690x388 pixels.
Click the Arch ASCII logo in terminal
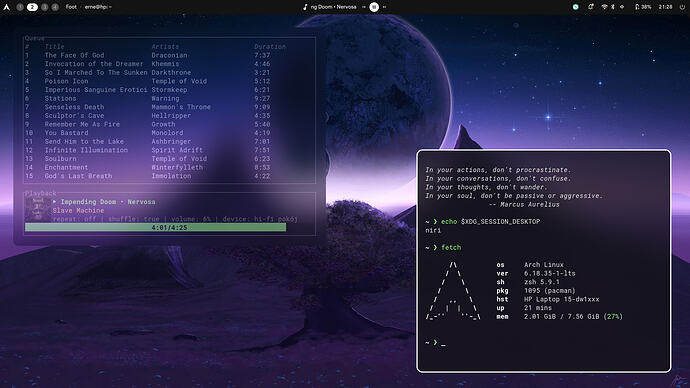point(453,291)
